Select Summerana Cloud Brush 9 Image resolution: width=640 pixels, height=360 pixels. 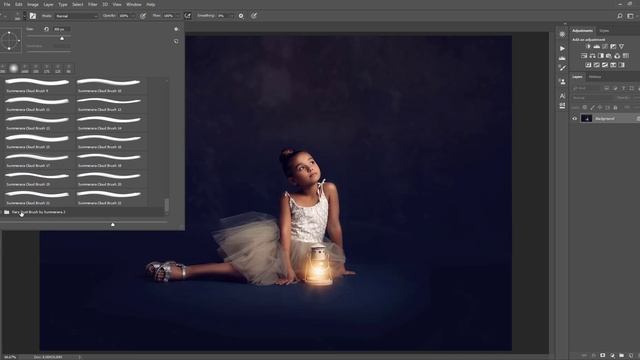pyautogui.click(x=37, y=86)
